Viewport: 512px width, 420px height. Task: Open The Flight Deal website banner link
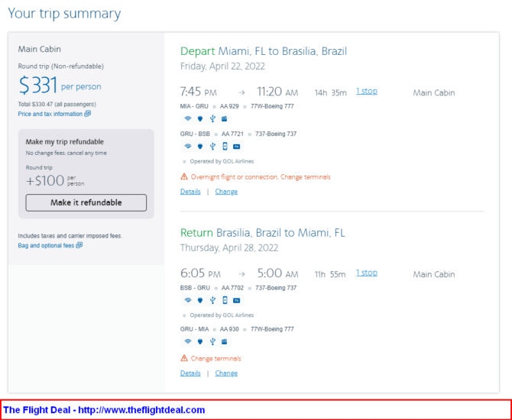click(x=104, y=410)
